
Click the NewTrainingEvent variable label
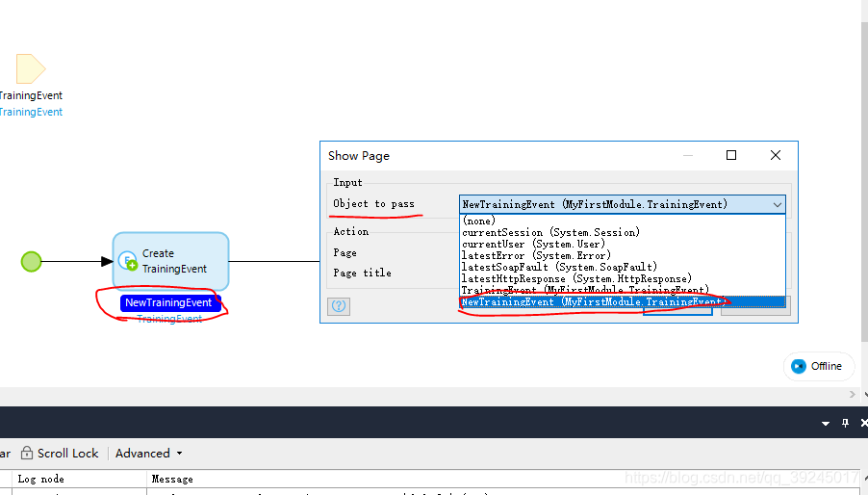point(169,302)
